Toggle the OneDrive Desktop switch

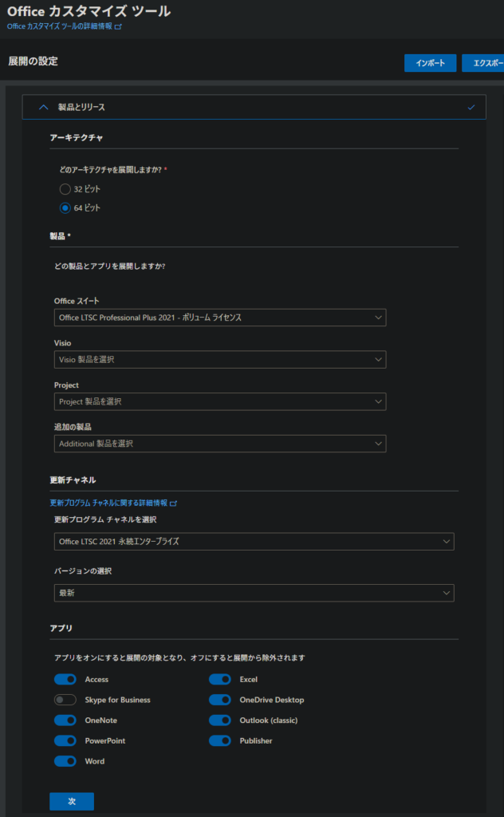220,700
